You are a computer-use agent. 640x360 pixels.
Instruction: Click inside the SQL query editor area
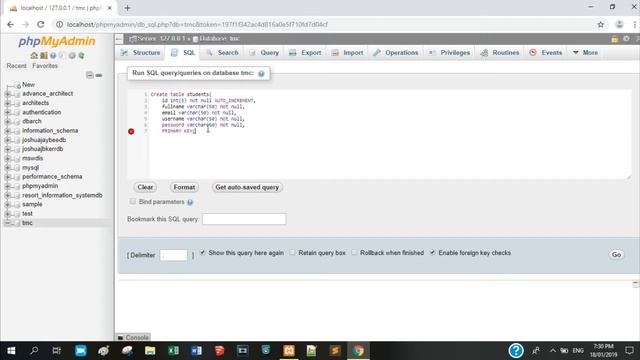point(389,134)
